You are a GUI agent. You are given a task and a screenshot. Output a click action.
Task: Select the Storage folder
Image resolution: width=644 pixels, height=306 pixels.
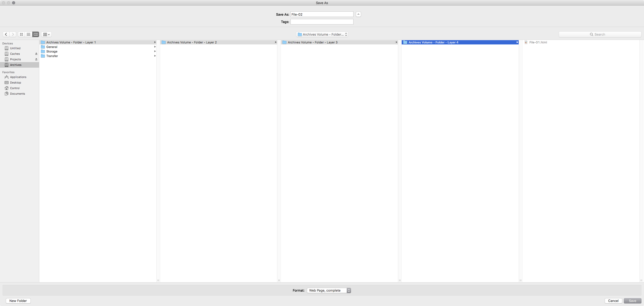98,52
